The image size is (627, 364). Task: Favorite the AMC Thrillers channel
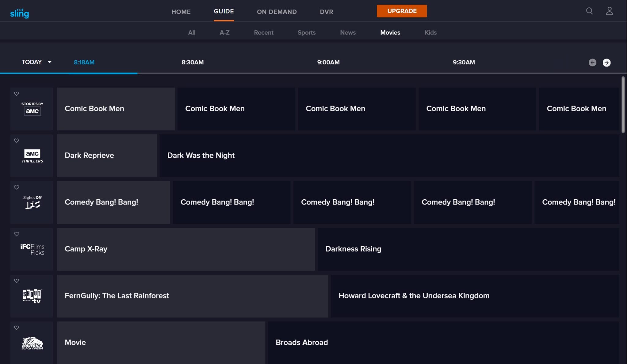pos(17,141)
